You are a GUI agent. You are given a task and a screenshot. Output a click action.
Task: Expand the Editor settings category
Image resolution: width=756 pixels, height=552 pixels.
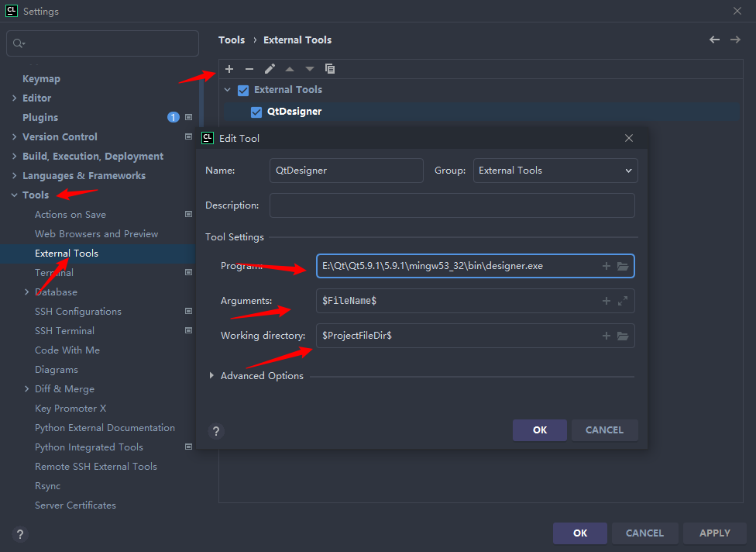point(14,98)
